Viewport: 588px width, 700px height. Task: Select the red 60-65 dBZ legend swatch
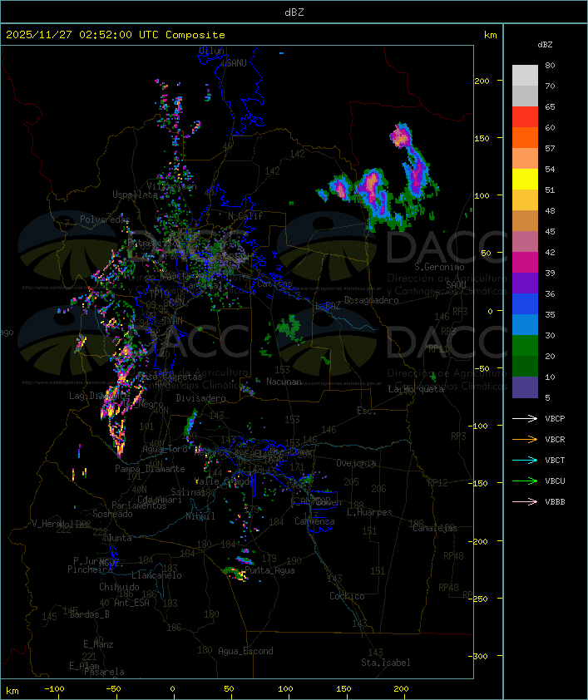525,117
